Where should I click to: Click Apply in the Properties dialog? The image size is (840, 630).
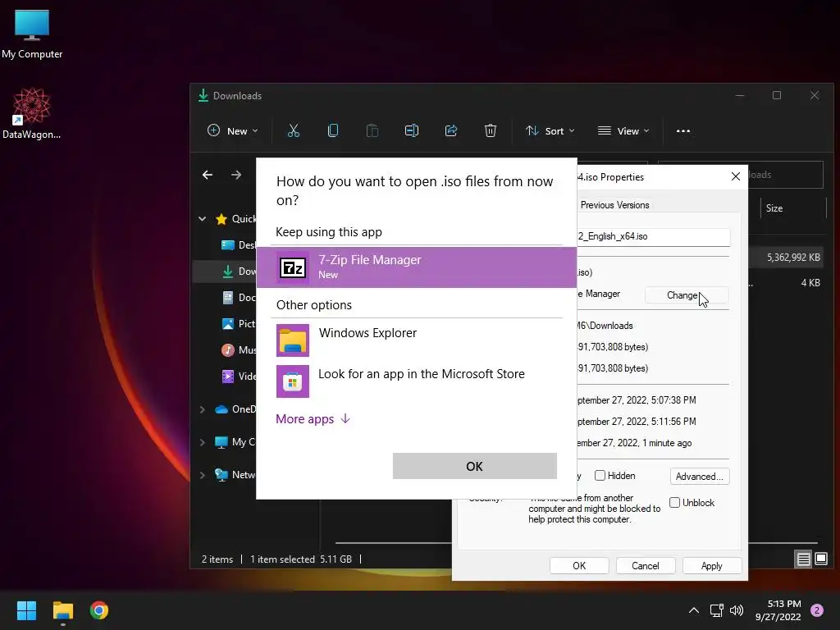pyautogui.click(x=712, y=566)
